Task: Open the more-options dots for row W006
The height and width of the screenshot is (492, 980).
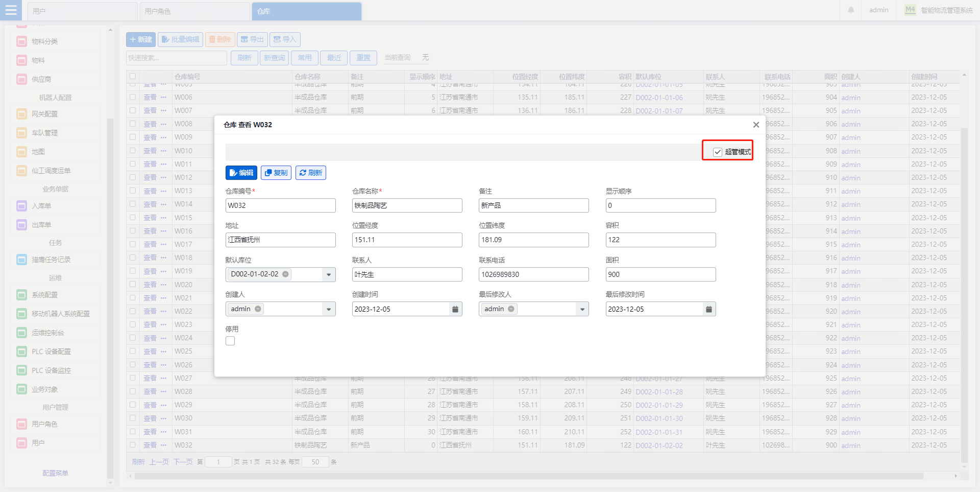Action: click(163, 97)
